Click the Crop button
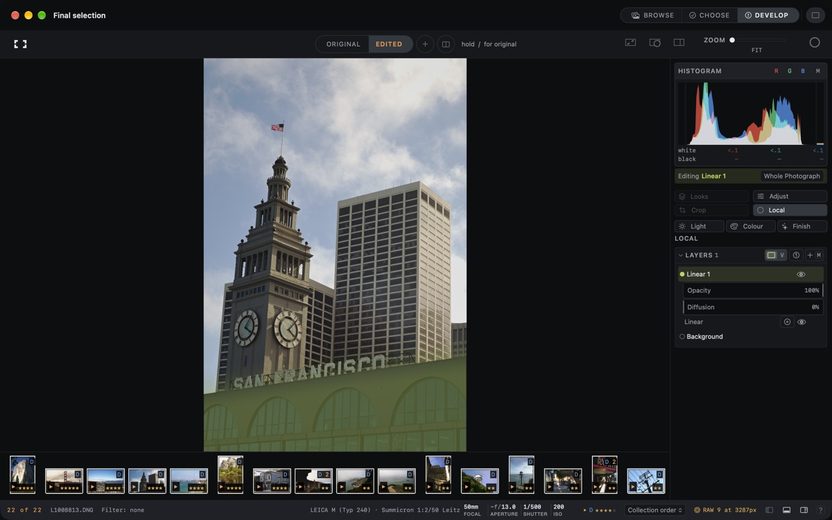Image resolution: width=832 pixels, height=520 pixels. coord(712,210)
